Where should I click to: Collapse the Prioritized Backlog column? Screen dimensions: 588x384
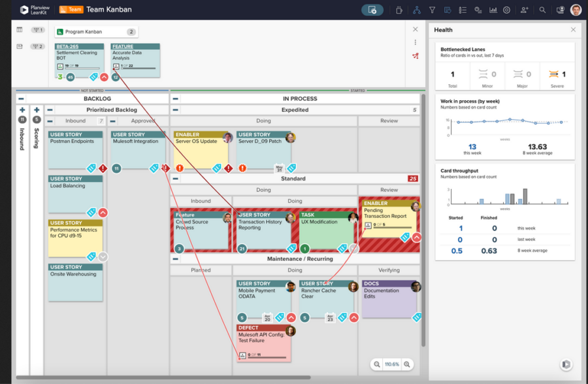pos(50,109)
